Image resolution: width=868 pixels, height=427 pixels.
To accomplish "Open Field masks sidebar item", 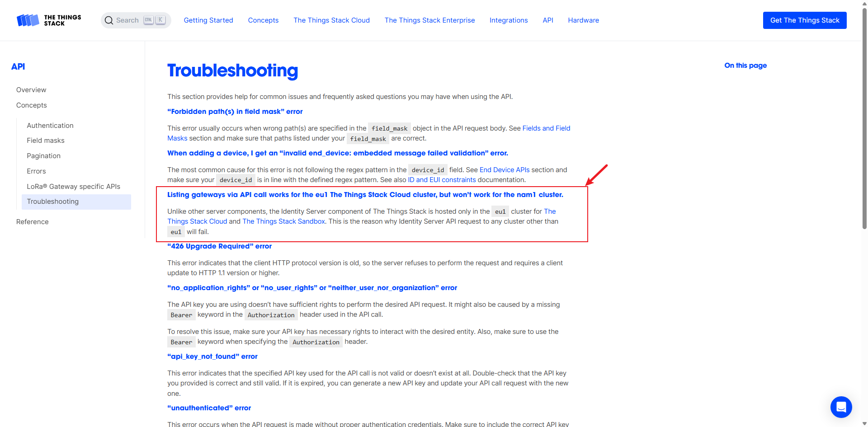I will 46,141.
